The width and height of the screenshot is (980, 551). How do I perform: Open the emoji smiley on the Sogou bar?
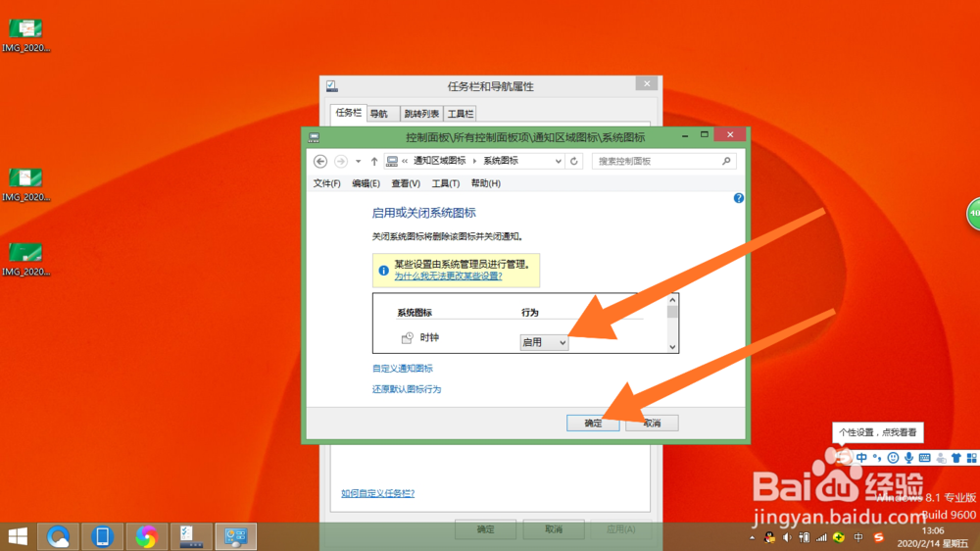pos(893,458)
